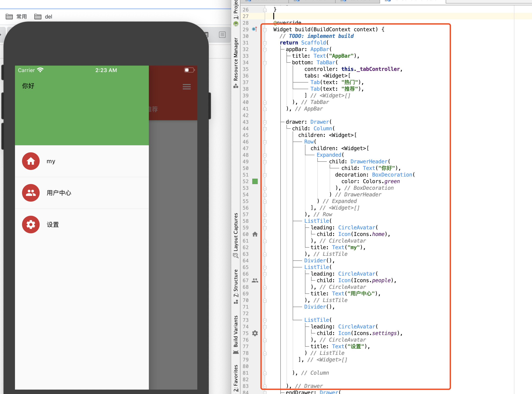Tap the 设置 list tile
532x394 pixels.
53,225
